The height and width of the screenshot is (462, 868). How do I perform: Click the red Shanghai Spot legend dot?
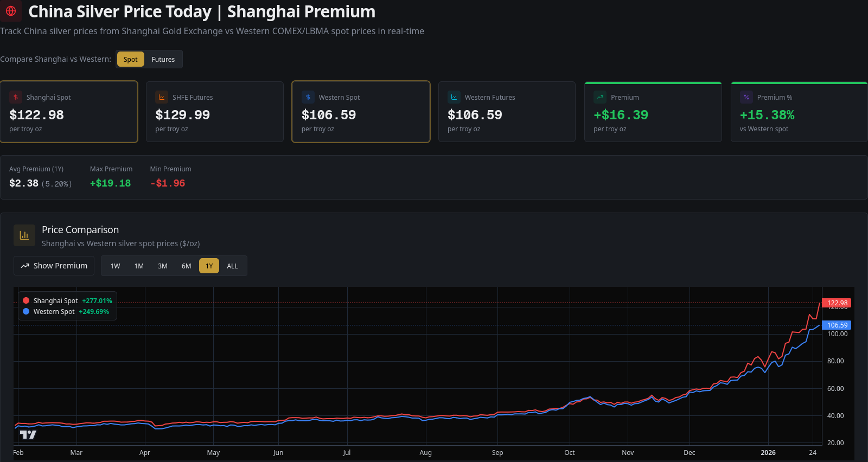click(26, 300)
